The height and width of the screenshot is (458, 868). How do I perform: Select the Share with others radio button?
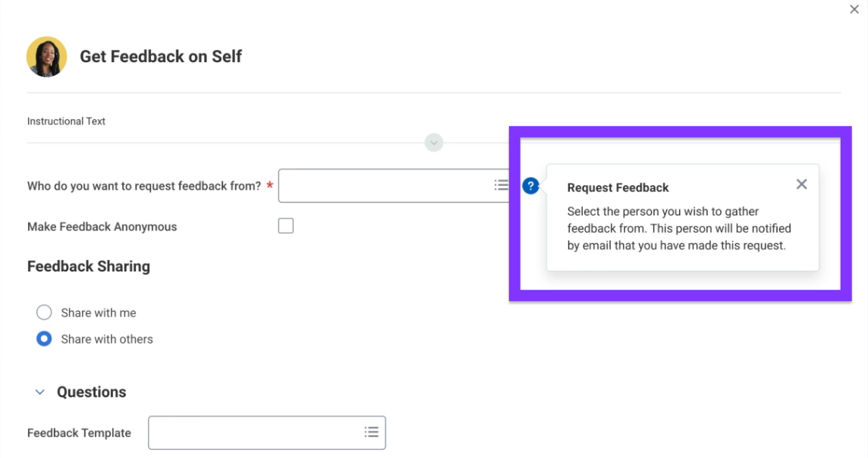(45, 339)
